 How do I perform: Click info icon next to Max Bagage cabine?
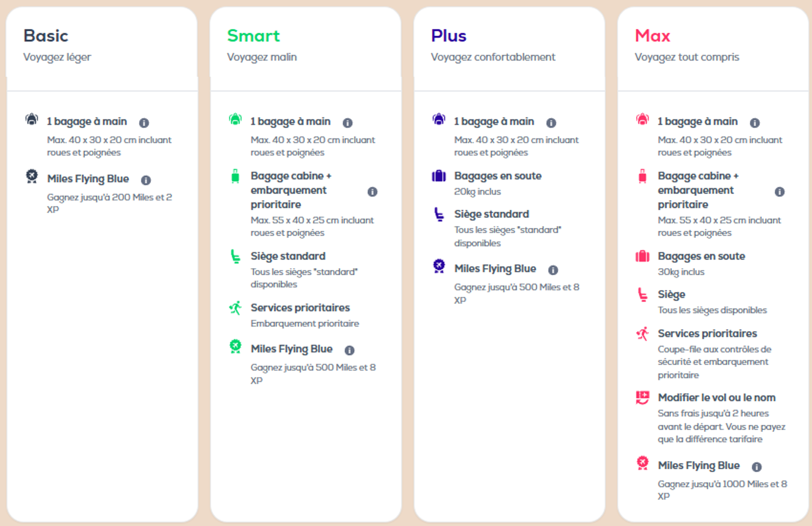[780, 191]
